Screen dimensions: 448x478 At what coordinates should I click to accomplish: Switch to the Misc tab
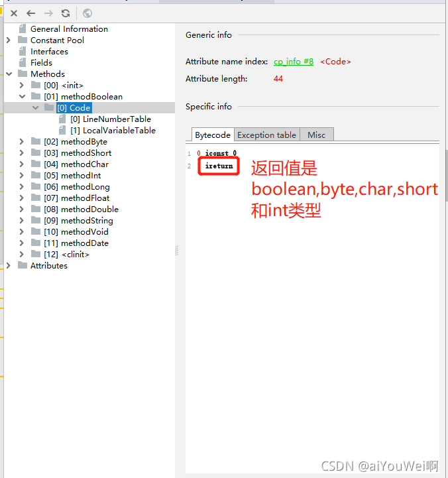tap(317, 135)
